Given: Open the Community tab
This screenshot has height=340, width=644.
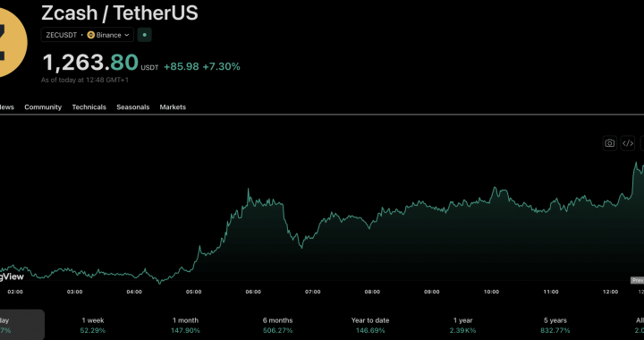Looking at the screenshot, I should coord(43,107).
